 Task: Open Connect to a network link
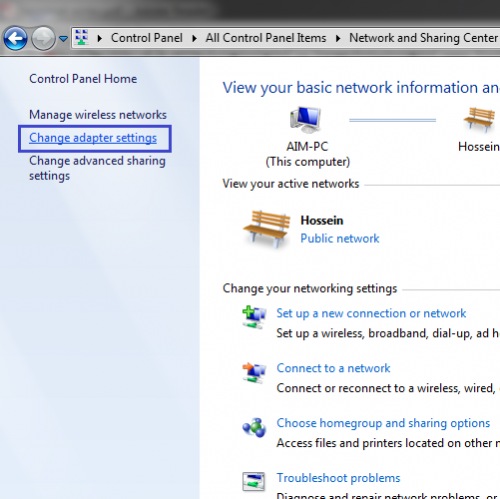click(x=333, y=368)
